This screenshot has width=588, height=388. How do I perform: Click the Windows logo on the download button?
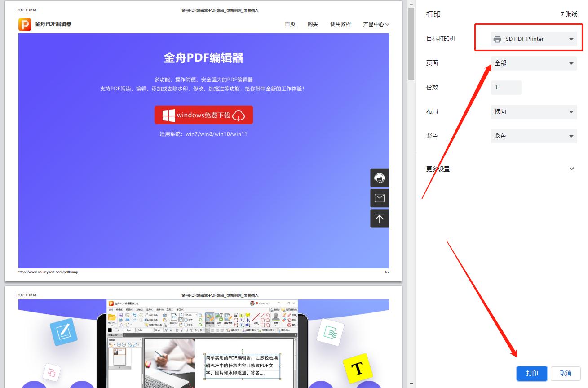[168, 115]
